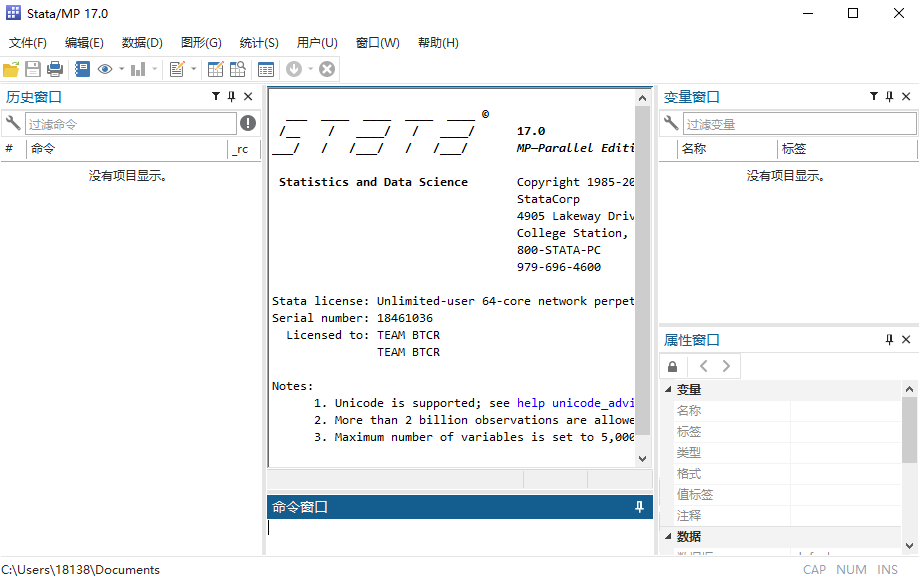Viewport: 919px width, 577px height.
Task: Click the _rc column header
Action: pos(243,149)
